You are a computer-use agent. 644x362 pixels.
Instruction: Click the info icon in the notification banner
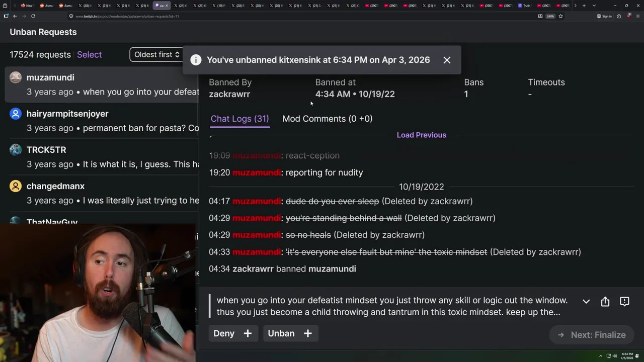pos(196,60)
